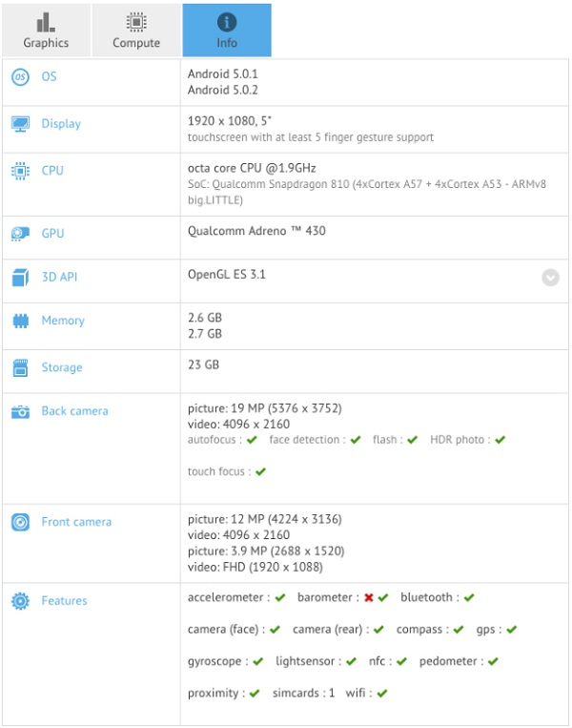Click the Storage card icon
The width and height of the screenshot is (572, 728).
coord(20,367)
